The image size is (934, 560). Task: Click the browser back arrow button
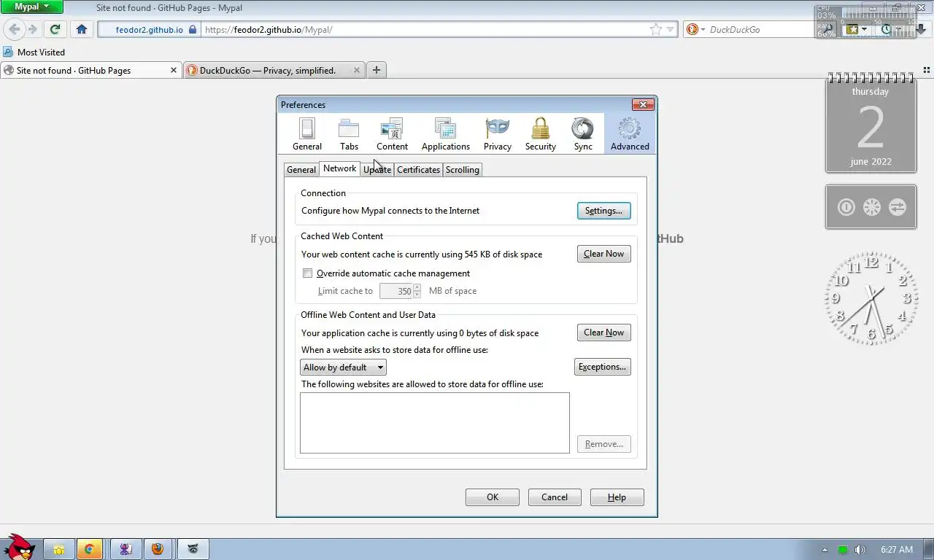[x=15, y=30]
